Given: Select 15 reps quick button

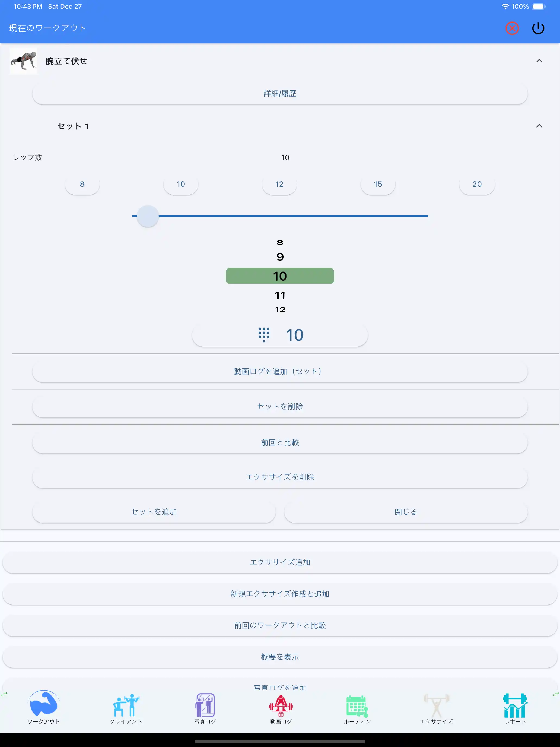Looking at the screenshot, I should 378,184.
